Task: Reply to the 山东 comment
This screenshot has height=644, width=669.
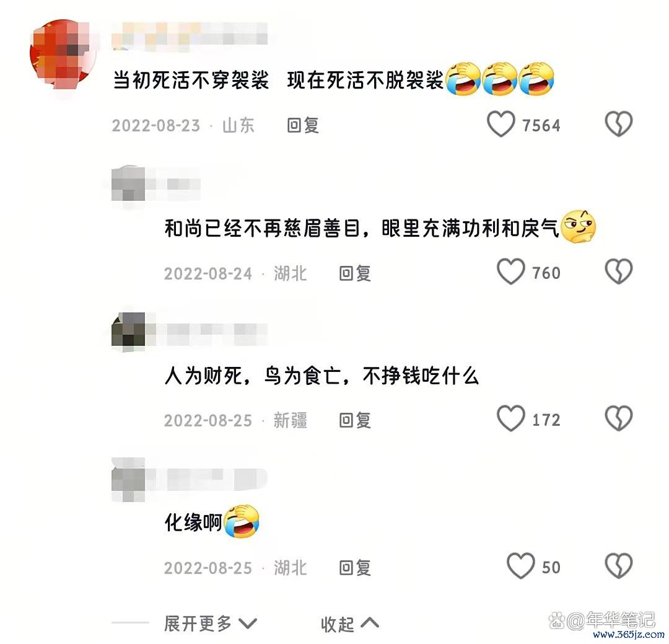Action: click(303, 126)
